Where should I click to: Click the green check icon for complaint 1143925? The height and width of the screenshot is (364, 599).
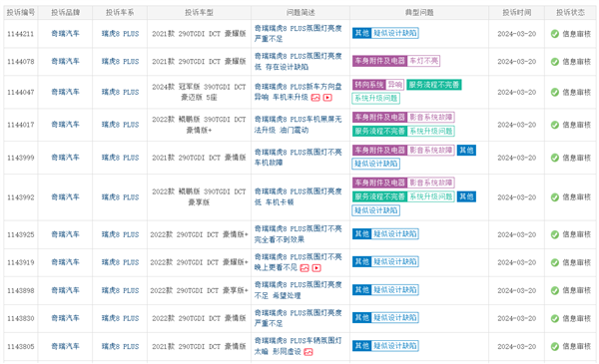pyautogui.click(x=555, y=234)
